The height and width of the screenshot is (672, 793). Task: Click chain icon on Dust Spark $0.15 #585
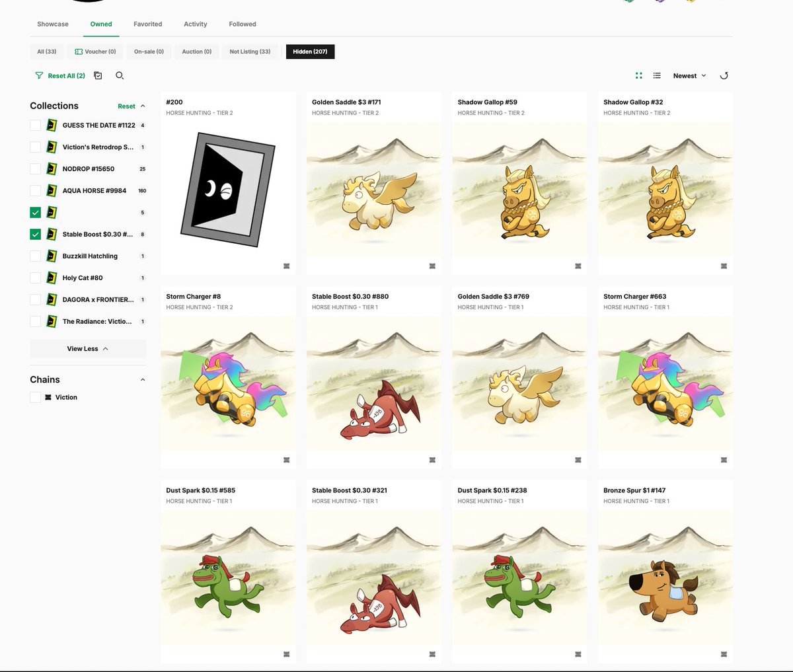[x=286, y=654]
